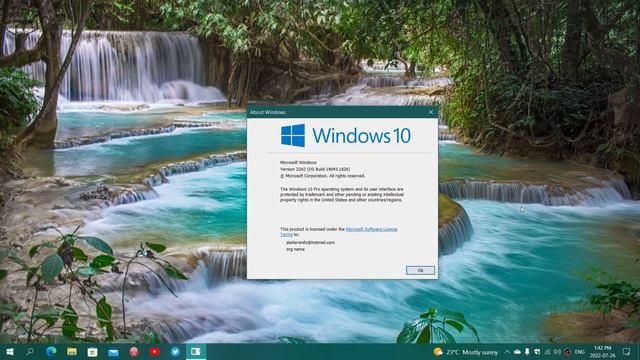Screen dimensions: 640x360
Task: Show hidden system tray icons
Action: [x=507, y=352]
